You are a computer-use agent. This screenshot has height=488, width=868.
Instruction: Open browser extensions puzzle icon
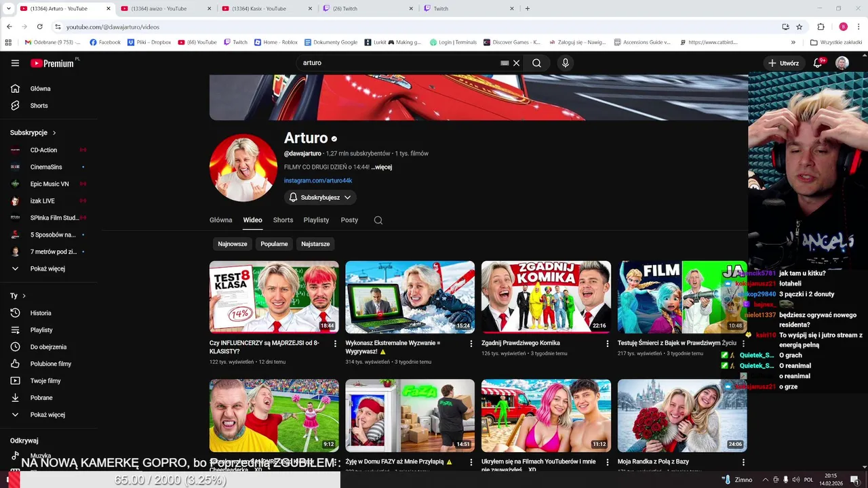tap(821, 26)
